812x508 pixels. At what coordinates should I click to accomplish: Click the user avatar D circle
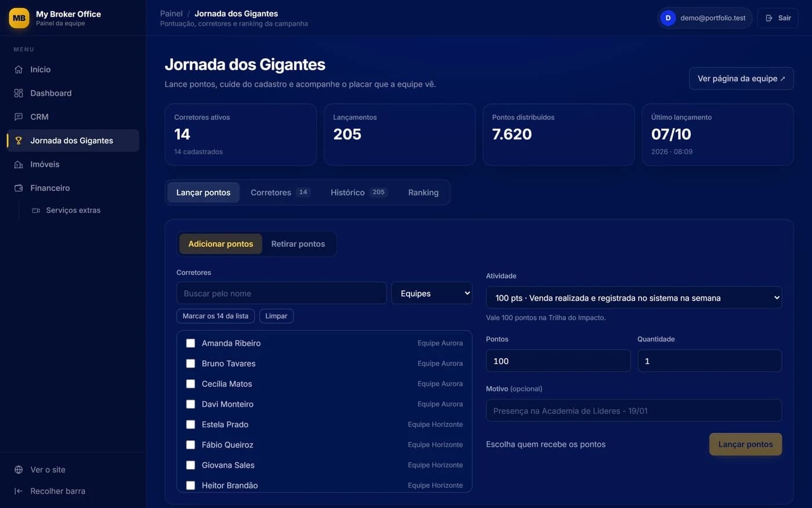(x=668, y=18)
